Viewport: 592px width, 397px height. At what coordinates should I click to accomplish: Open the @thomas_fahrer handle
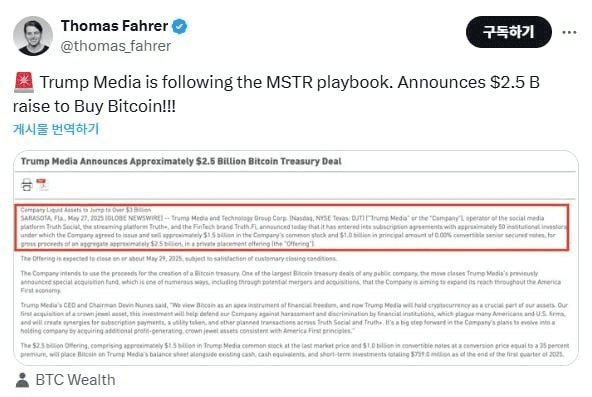pyautogui.click(x=116, y=46)
